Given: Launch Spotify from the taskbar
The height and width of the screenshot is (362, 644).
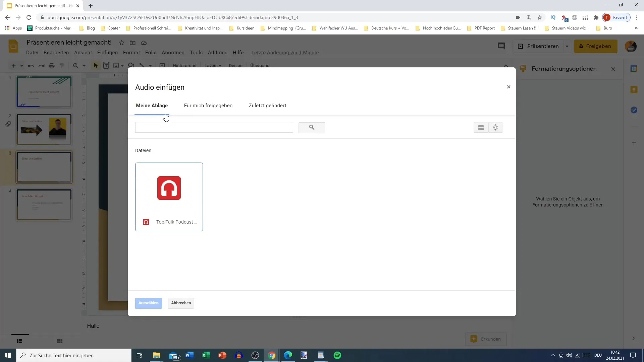Looking at the screenshot, I should [337, 355].
